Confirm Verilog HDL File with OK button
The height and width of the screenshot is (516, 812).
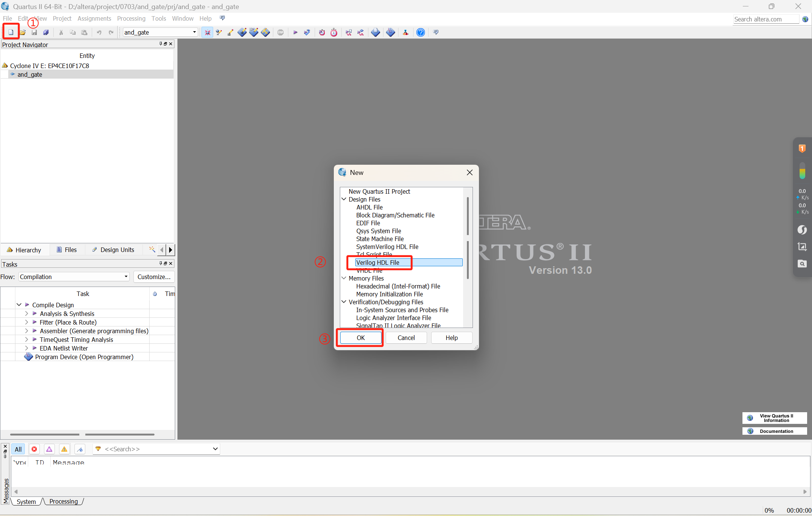click(360, 337)
